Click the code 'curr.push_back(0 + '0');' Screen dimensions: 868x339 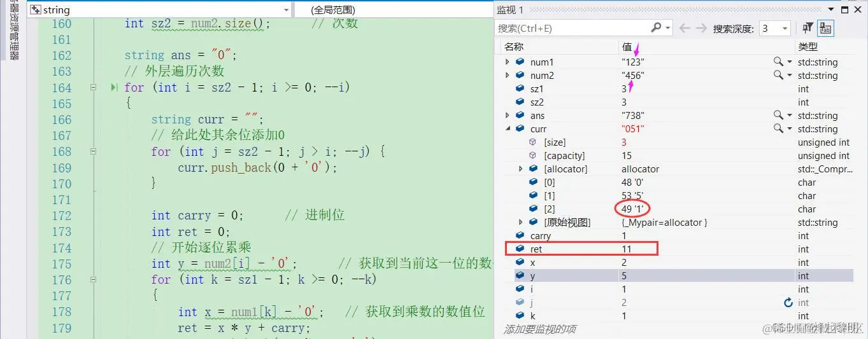257,167
